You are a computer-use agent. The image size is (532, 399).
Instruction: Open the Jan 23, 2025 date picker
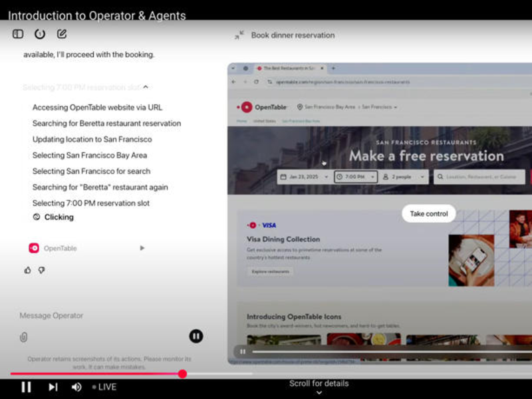[303, 177]
